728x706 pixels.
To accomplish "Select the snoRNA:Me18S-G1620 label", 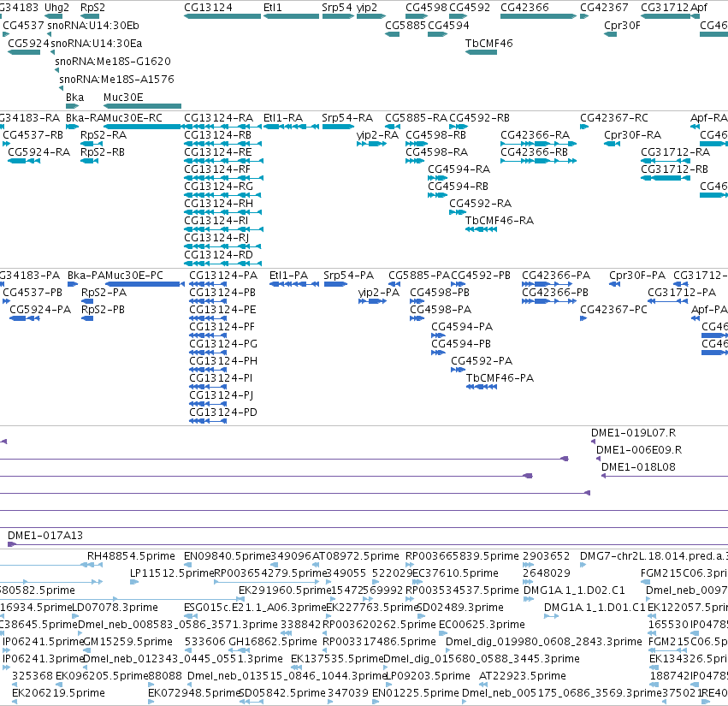I will click(x=112, y=62).
